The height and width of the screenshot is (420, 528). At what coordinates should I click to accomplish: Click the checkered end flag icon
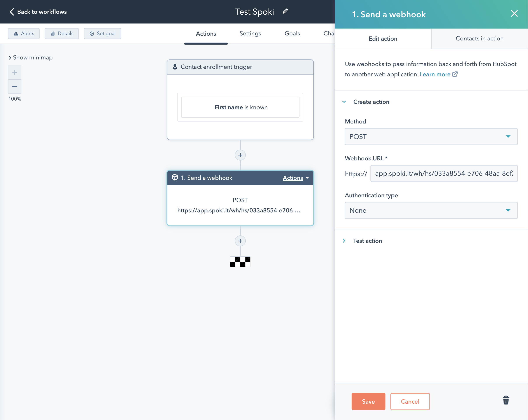tap(240, 262)
